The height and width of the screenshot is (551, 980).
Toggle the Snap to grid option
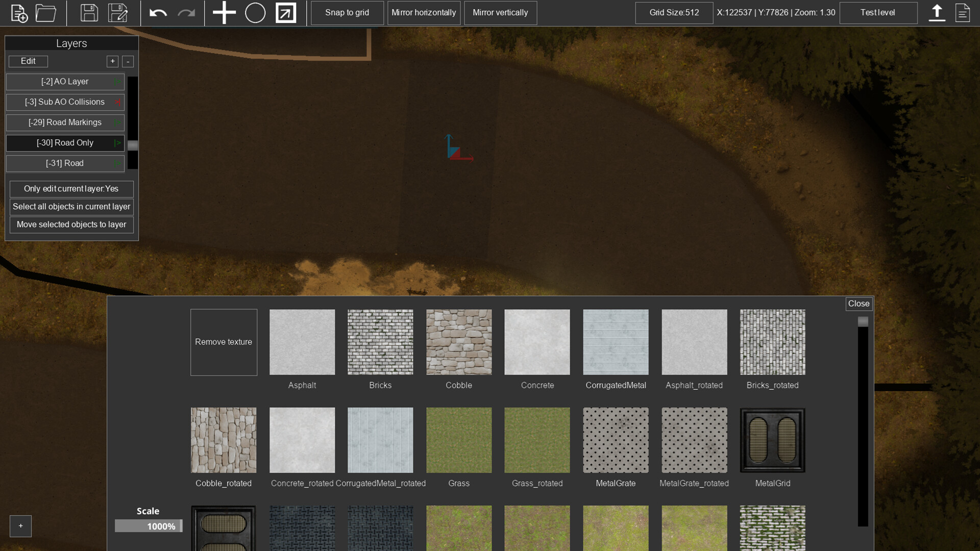click(347, 13)
